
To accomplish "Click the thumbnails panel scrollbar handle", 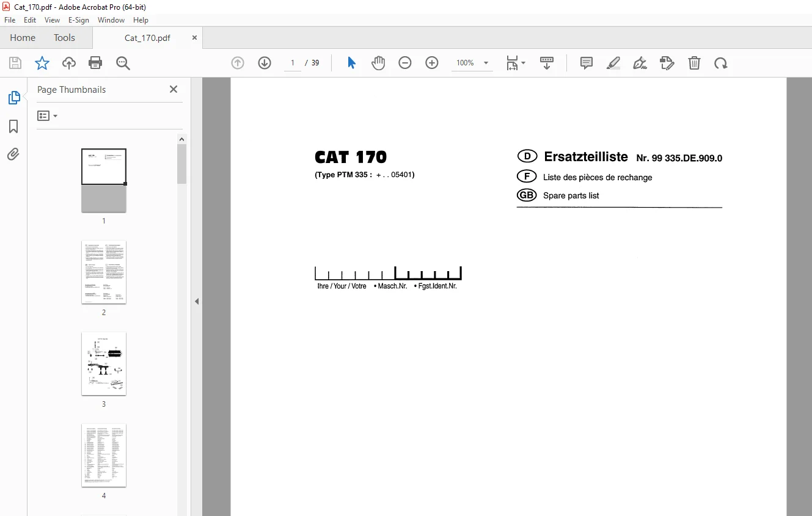I will tap(182, 164).
